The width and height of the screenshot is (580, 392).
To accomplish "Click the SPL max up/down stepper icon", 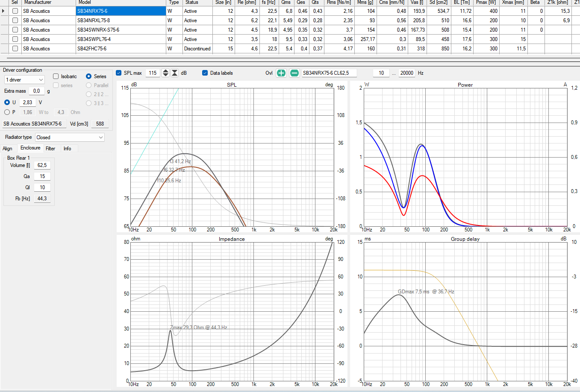I will click(x=166, y=73).
